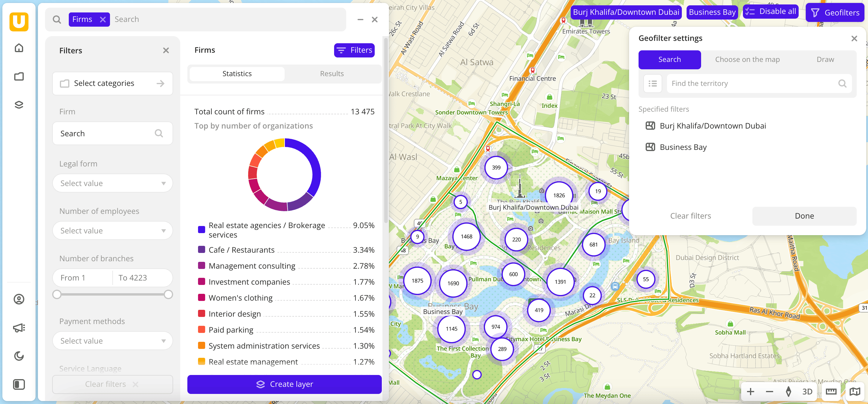Open the territory list icon
Screen dimensions: 868x404
(x=652, y=84)
